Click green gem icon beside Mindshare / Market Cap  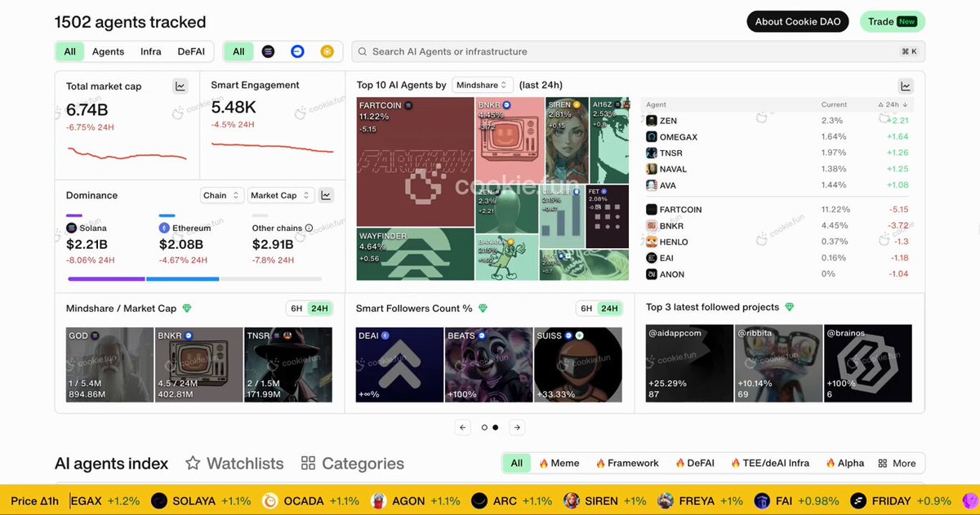pyautogui.click(x=187, y=308)
